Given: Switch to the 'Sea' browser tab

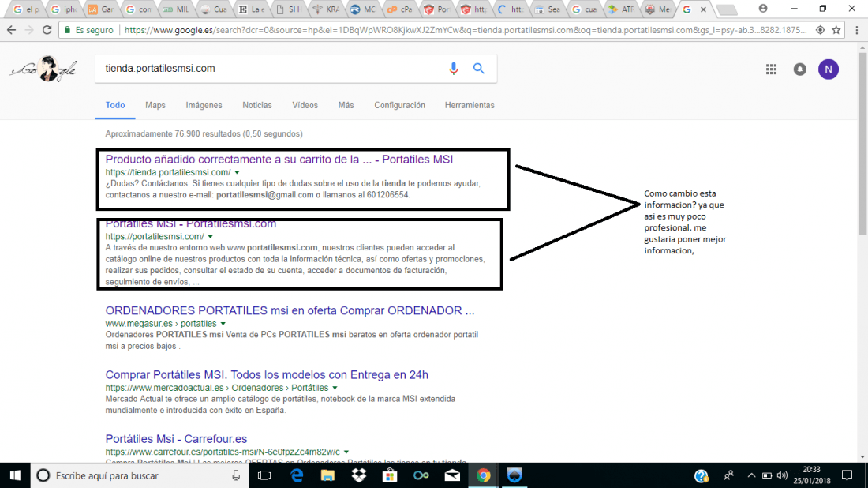Looking at the screenshot, I should point(548,9).
